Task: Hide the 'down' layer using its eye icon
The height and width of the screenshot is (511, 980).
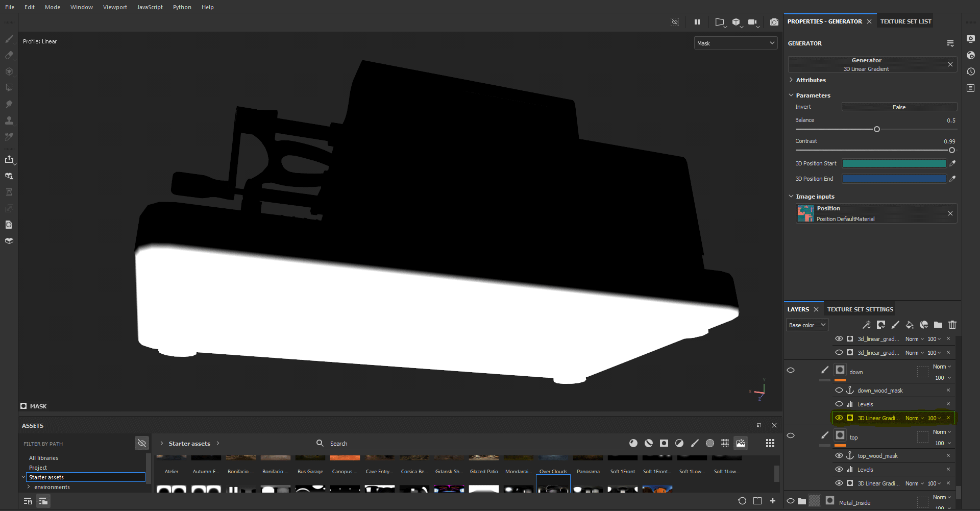Action: point(791,371)
